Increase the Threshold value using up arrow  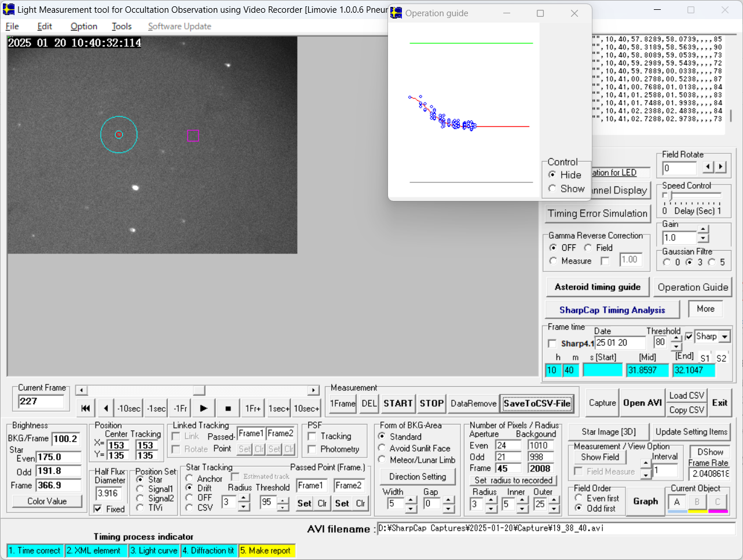point(676,338)
